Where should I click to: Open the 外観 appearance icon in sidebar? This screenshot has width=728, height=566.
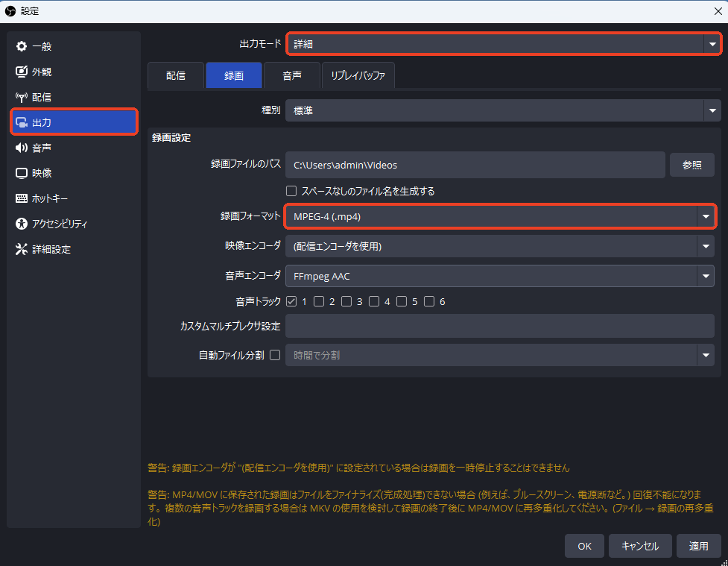(x=22, y=72)
